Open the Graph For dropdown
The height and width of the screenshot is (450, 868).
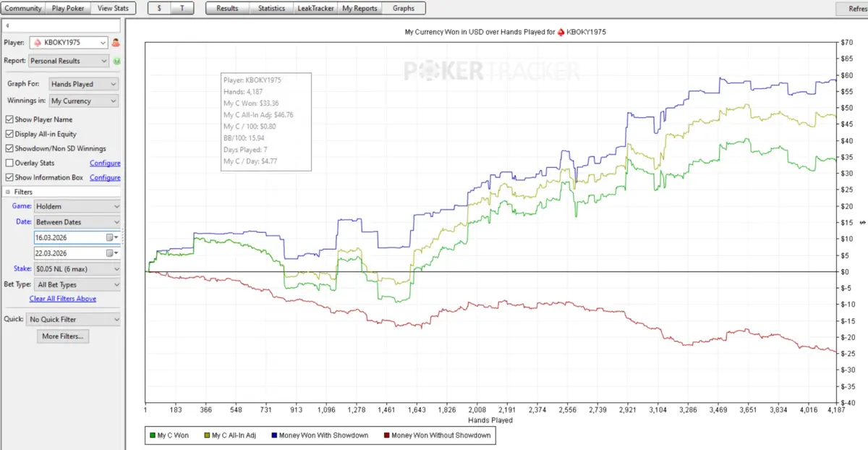click(83, 84)
